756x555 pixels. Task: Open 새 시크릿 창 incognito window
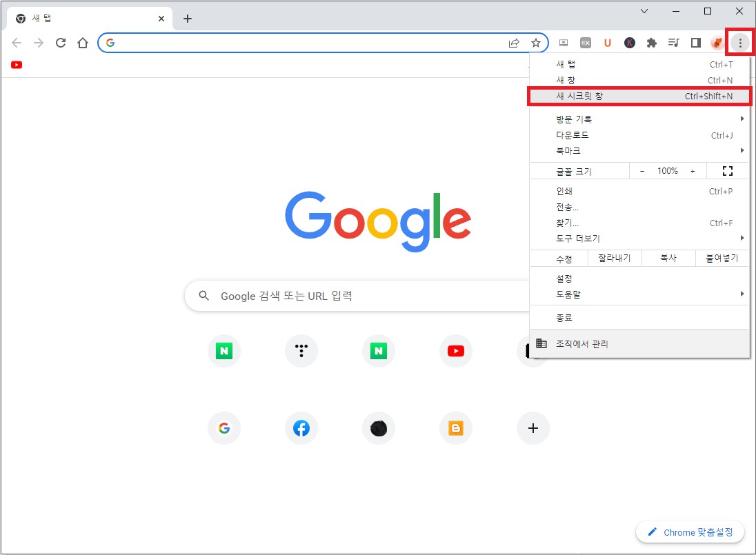click(639, 96)
